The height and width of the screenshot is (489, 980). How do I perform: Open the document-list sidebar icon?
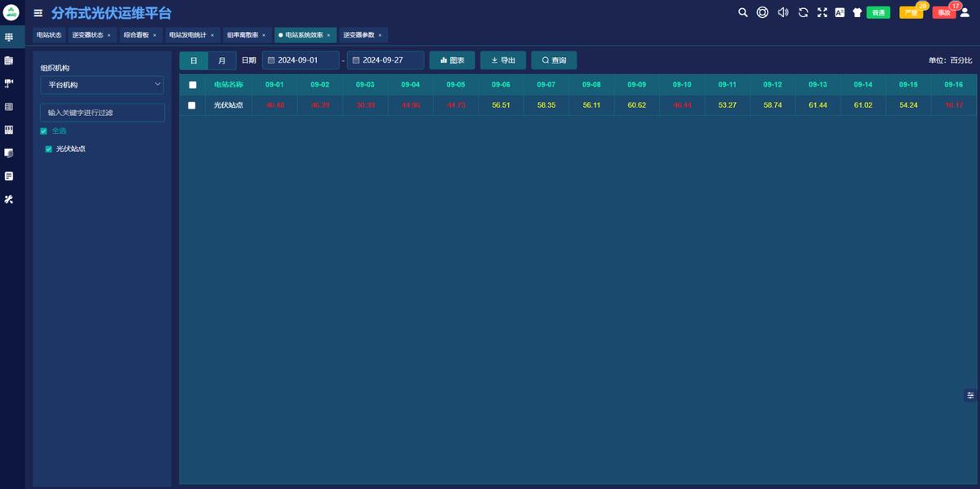pyautogui.click(x=9, y=60)
